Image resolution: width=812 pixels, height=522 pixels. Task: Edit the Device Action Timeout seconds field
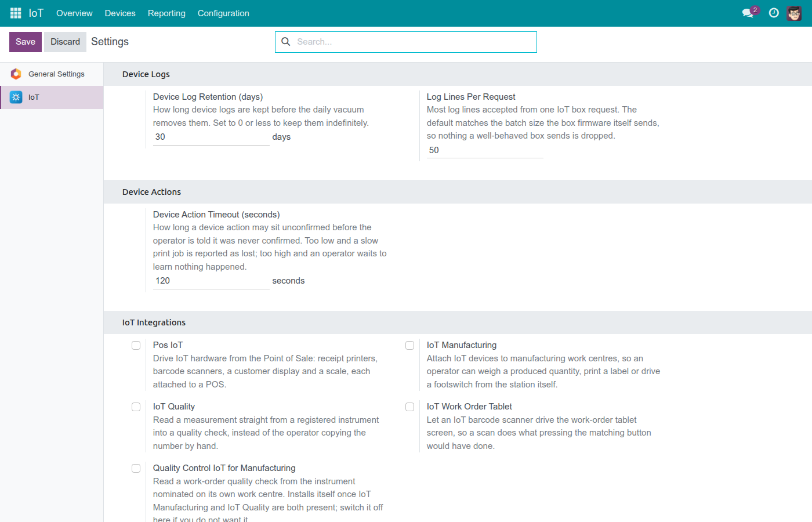click(211, 281)
